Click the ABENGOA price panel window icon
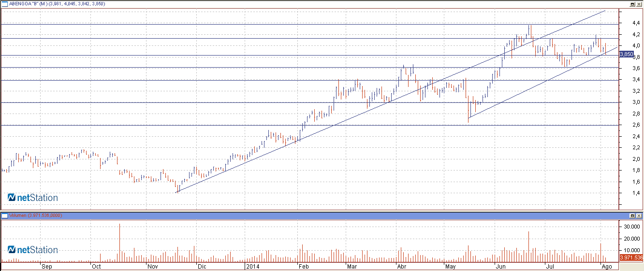 (4, 3)
